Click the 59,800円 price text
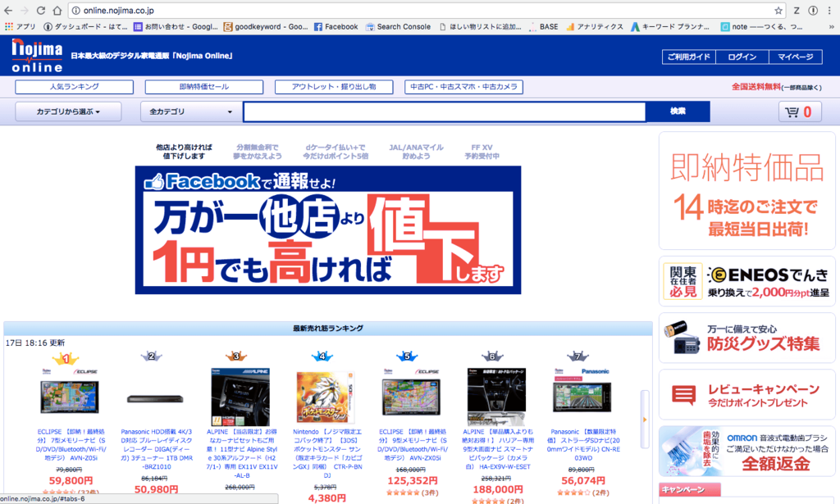 [71, 480]
